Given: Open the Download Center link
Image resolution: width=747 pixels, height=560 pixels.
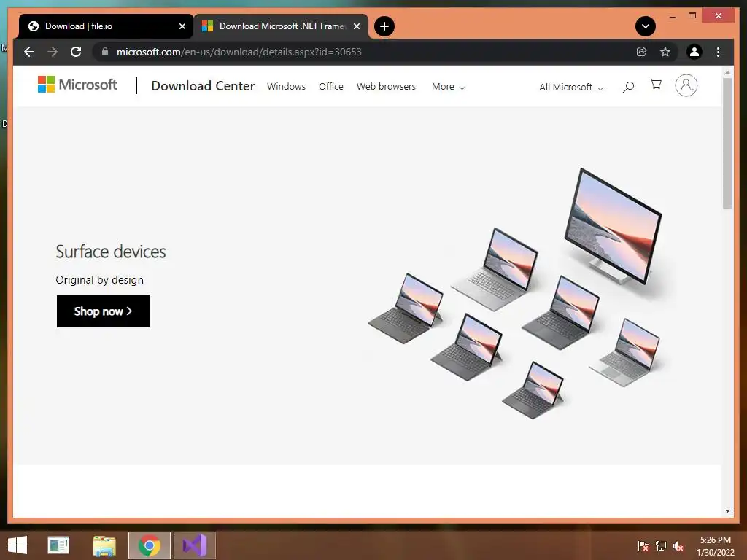Looking at the screenshot, I should (203, 86).
